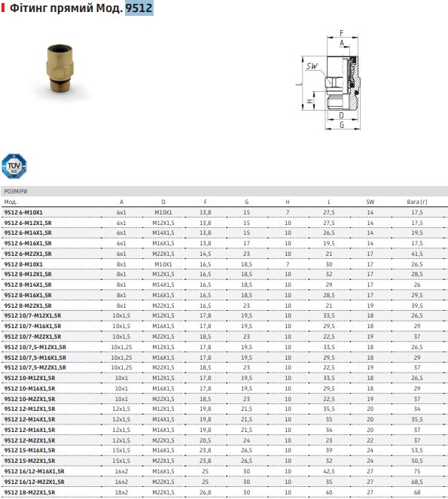448x499 pixels.
Task: Select row 9512 12-M22X1,5R
Action: (224, 440)
